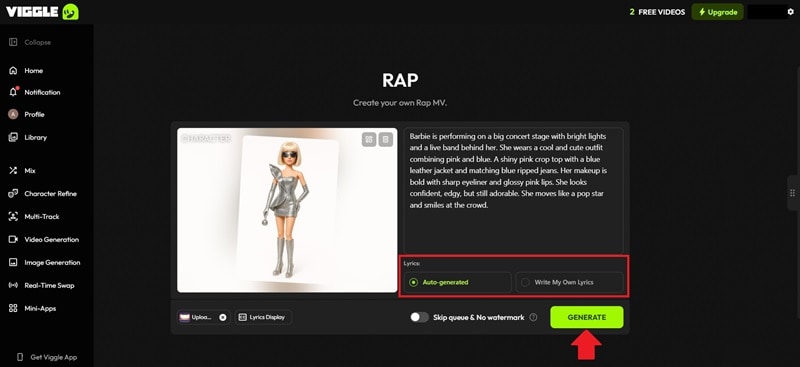This screenshot has width=800, height=367.
Task: Click the Create your own Rap MV subtitle
Action: [400, 103]
